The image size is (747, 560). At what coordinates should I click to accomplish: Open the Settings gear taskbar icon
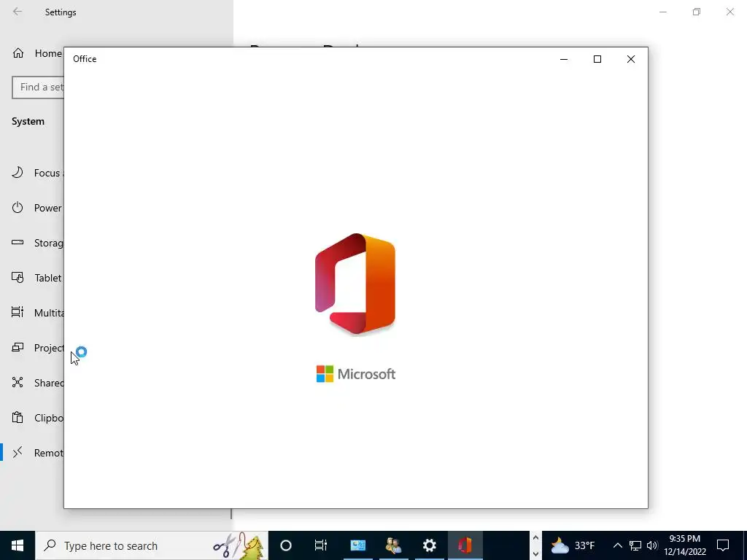click(429, 545)
